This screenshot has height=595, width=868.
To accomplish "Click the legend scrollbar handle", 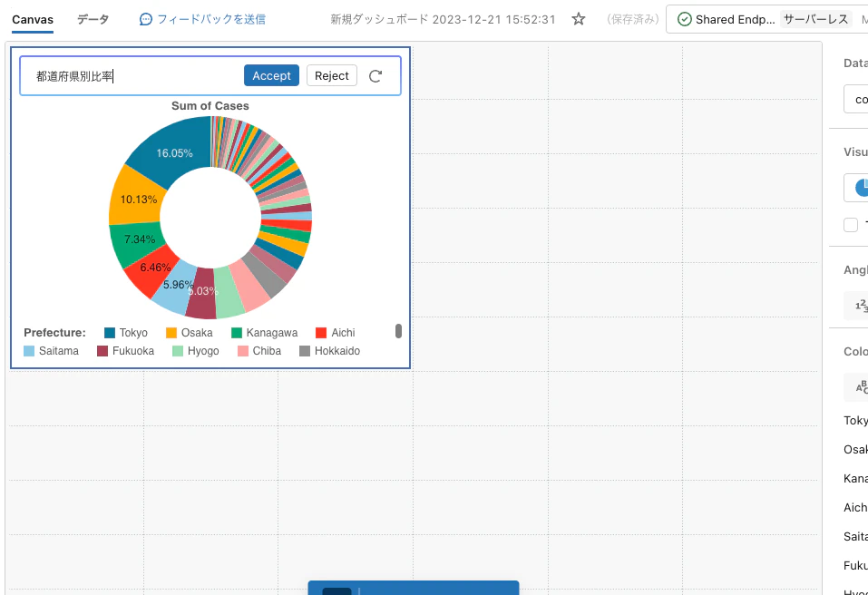I will [398, 331].
